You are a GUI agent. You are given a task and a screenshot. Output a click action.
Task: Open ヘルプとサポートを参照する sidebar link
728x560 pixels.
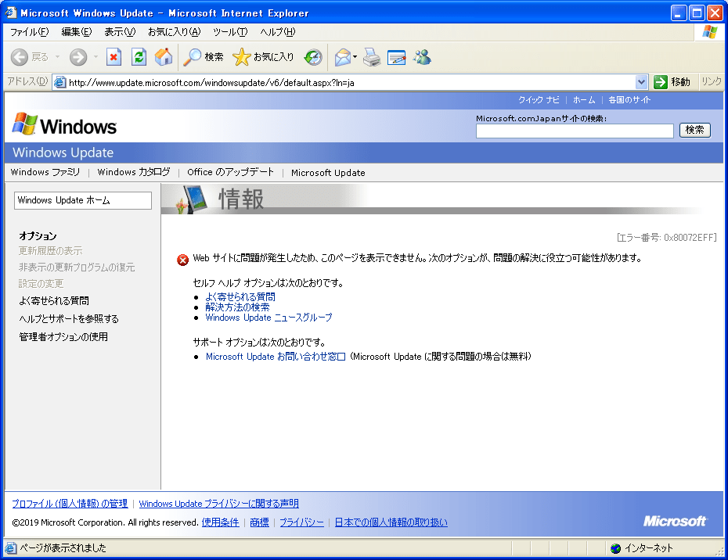click(x=69, y=319)
